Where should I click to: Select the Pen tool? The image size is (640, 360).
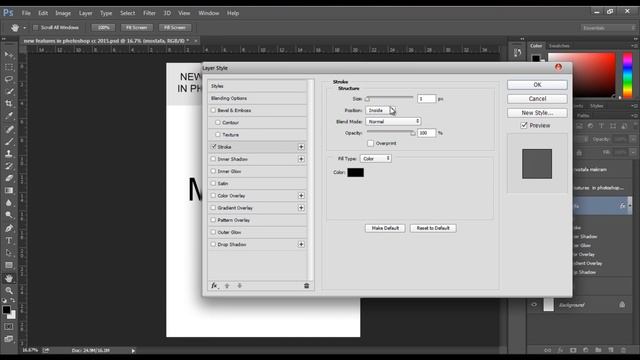pyautogui.click(x=9, y=228)
